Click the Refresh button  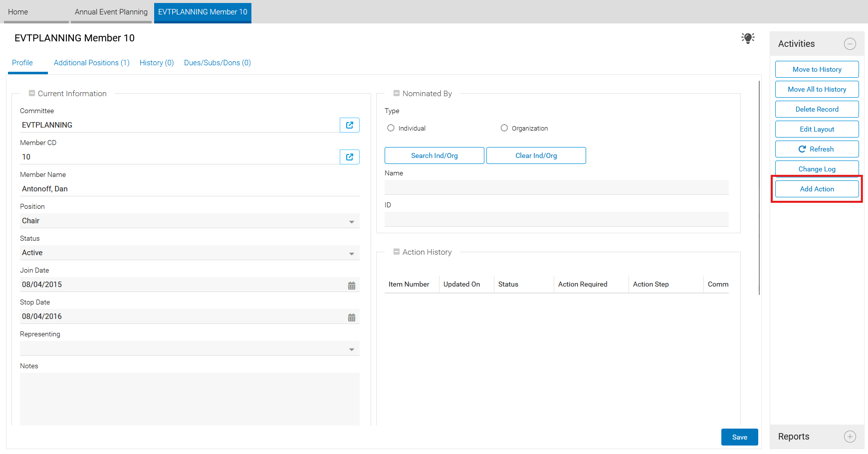pos(817,149)
